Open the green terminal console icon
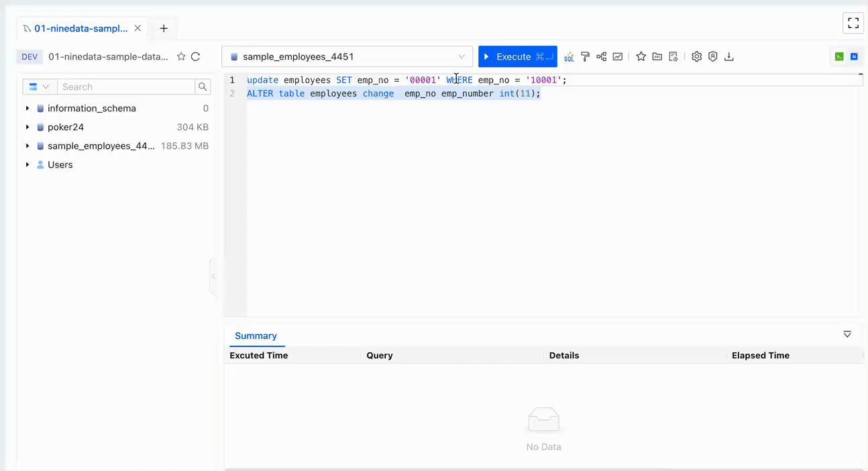This screenshot has width=868, height=471. point(839,57)
